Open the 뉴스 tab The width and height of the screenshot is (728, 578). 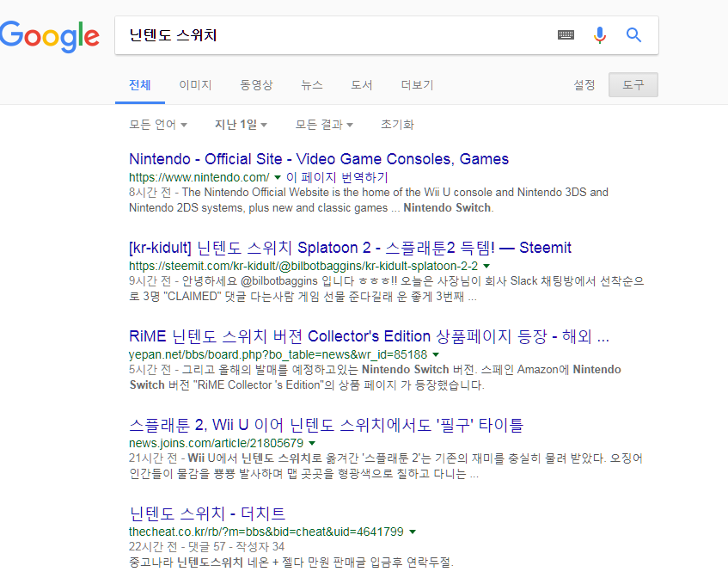tap(311, 85)
